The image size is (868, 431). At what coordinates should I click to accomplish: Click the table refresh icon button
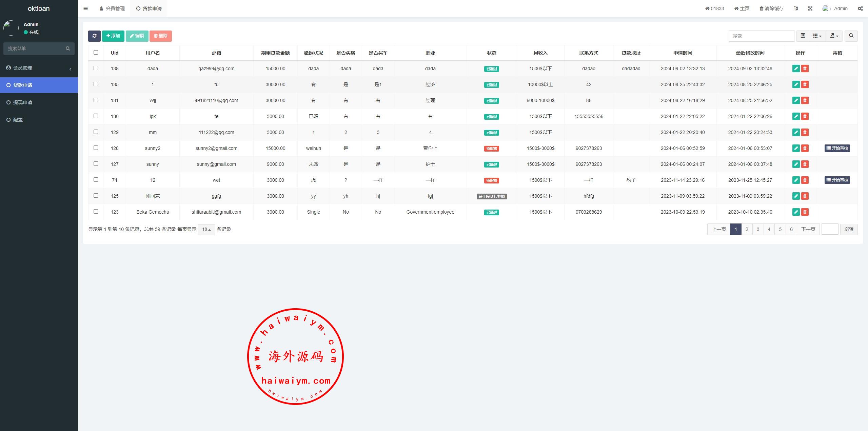point(94,36)
